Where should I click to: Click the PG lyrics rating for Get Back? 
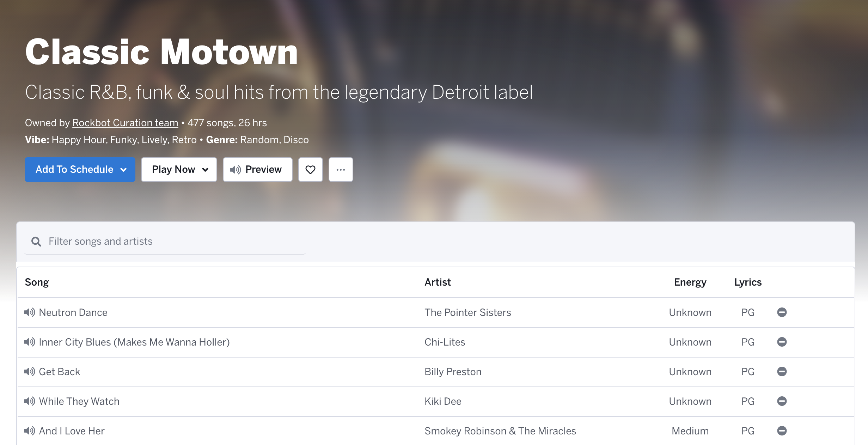tap(748, 372)
